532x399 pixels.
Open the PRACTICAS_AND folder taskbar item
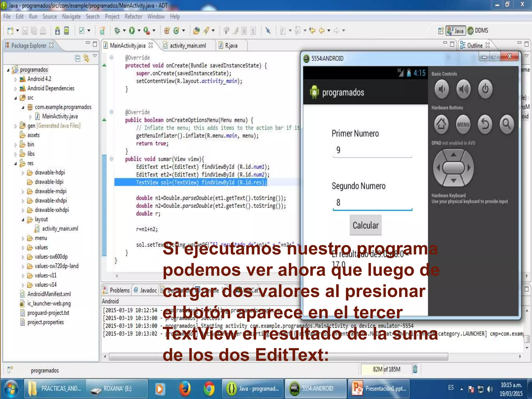pos(55,389)
